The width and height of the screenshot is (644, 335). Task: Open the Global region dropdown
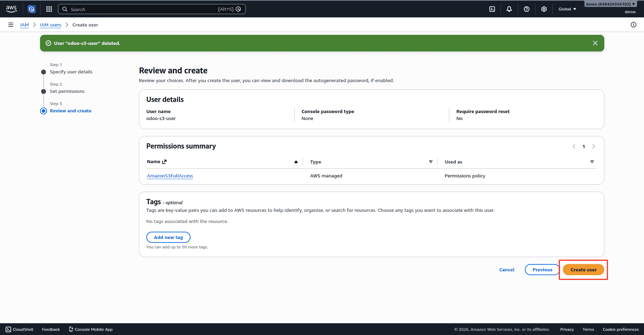(567, 9)
